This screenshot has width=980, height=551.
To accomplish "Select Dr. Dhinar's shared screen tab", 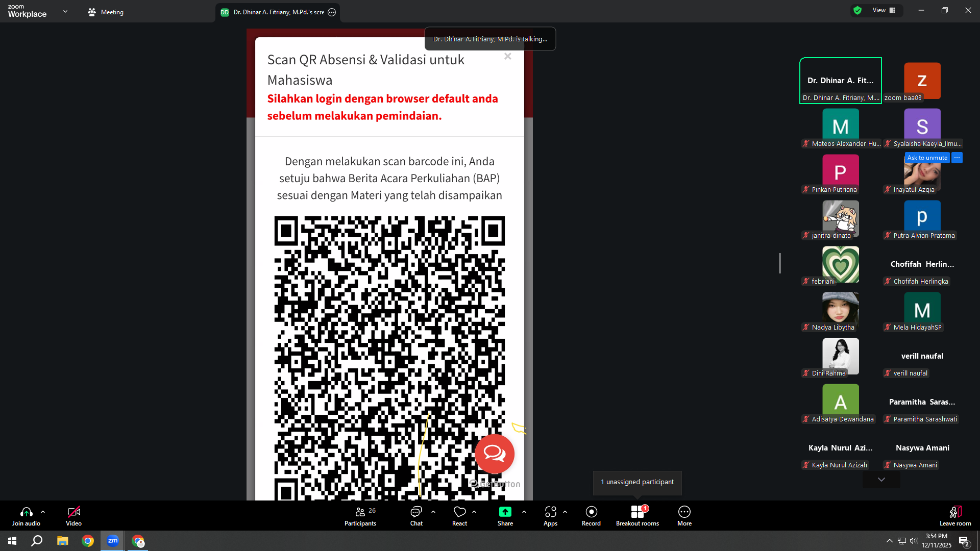I will [x=278, y=12].
